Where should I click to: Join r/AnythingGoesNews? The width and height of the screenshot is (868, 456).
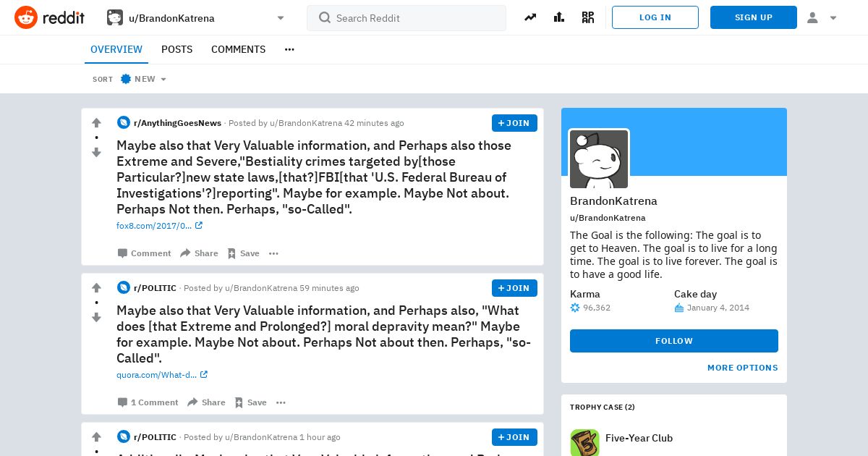point(514,123)
